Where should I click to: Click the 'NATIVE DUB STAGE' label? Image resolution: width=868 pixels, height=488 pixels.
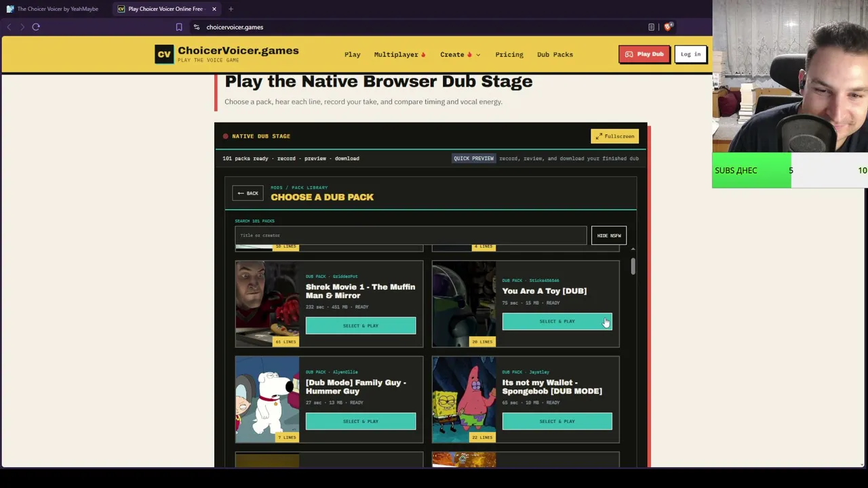pyautogui.click(x=261, y=136)
